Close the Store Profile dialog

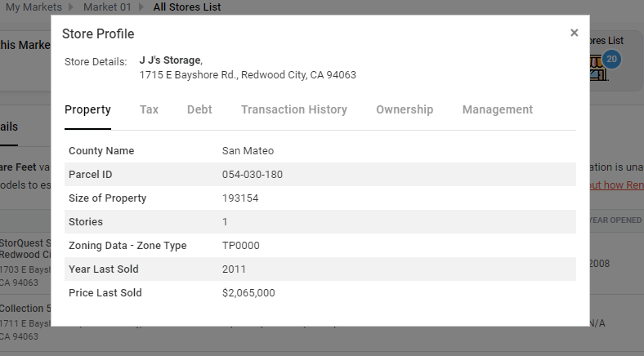pyautogui.click(x=575, y=33)
